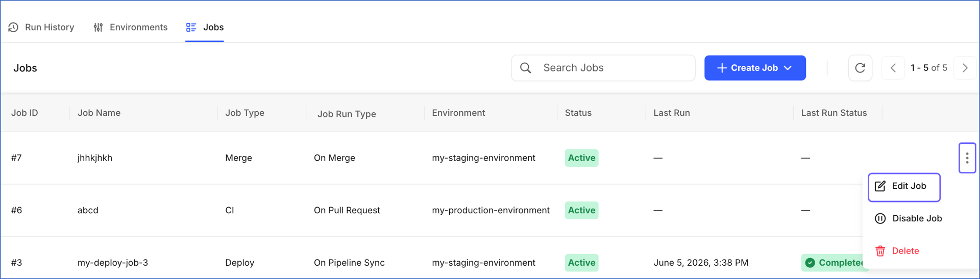
Task: Click the Create Job button
Action: (755, 68)
